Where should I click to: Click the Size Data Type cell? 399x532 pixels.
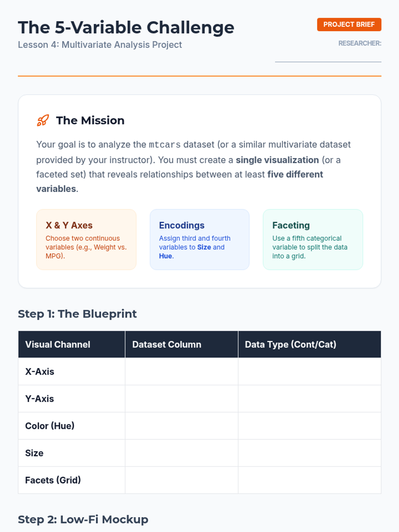pyautogui.click(x=310, y=453)
